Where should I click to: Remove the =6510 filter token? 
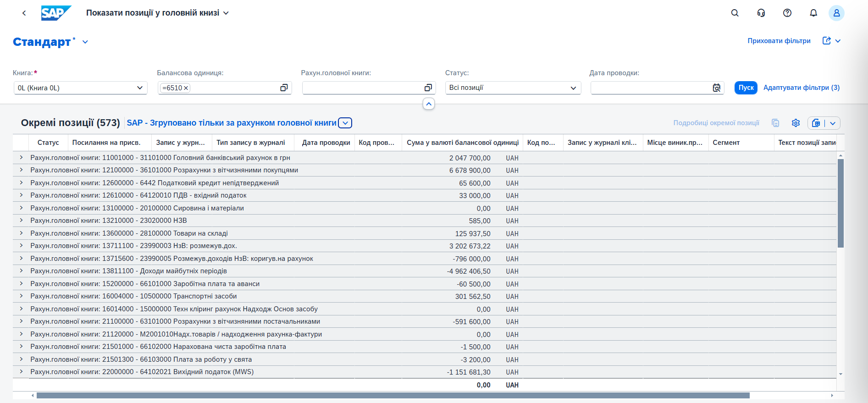pyautogui.click(x=186, y=88)
